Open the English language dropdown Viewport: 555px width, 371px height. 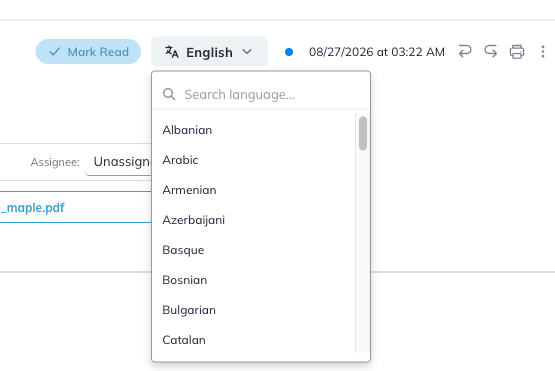209,52
